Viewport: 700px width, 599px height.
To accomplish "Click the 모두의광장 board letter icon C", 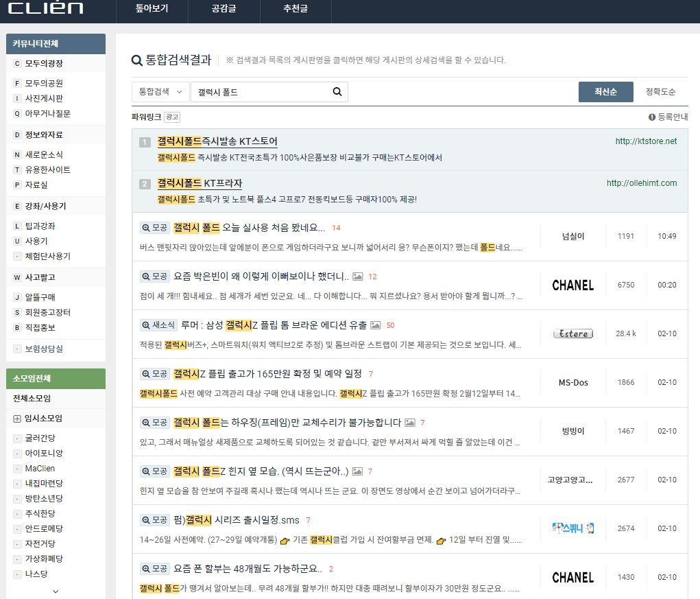I will 17,63.
